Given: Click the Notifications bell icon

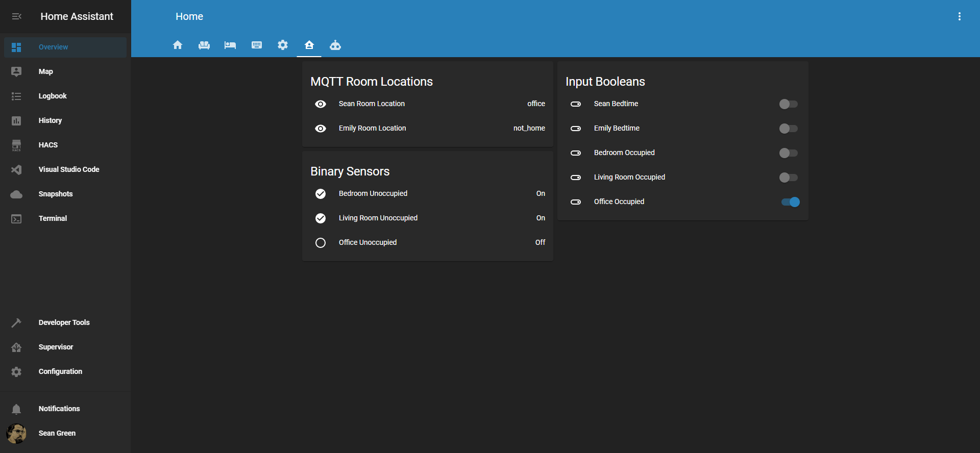Looking at the screenshot, I should pos(16,409).
